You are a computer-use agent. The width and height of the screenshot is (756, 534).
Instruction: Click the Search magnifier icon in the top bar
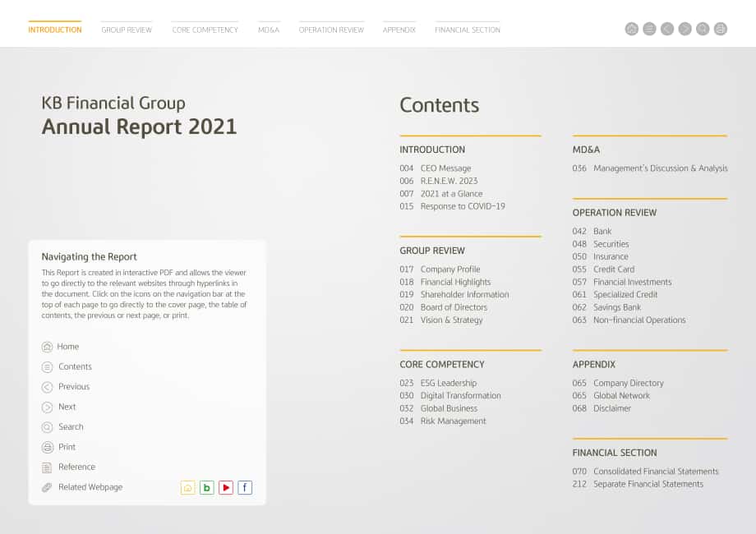coord(703,29)
